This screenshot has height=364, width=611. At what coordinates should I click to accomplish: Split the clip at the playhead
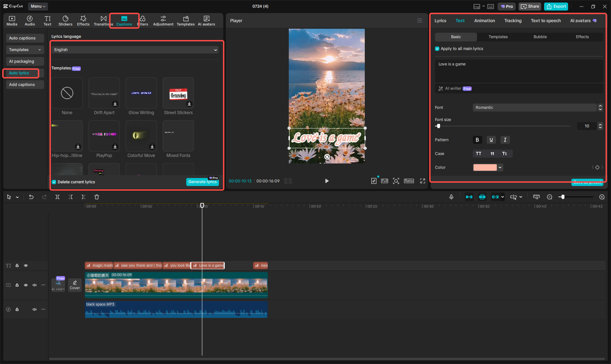click(x=57, y=197)
